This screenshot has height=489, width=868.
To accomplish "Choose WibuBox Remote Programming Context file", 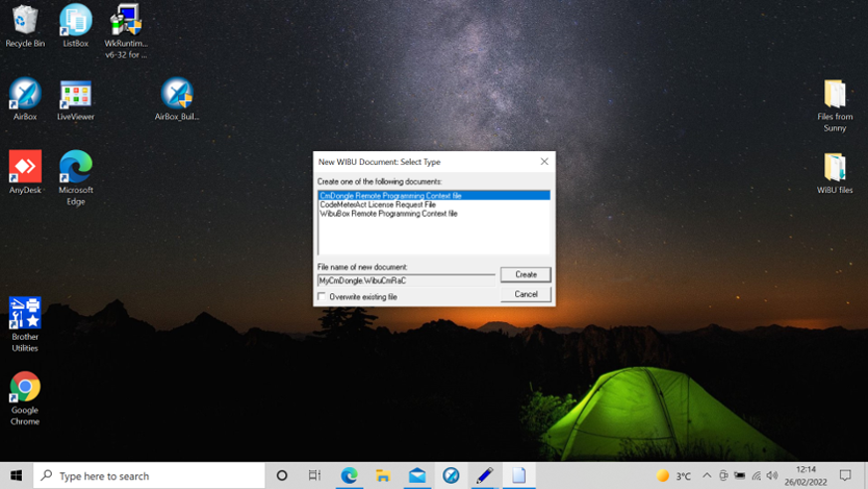I will (389, 214).
